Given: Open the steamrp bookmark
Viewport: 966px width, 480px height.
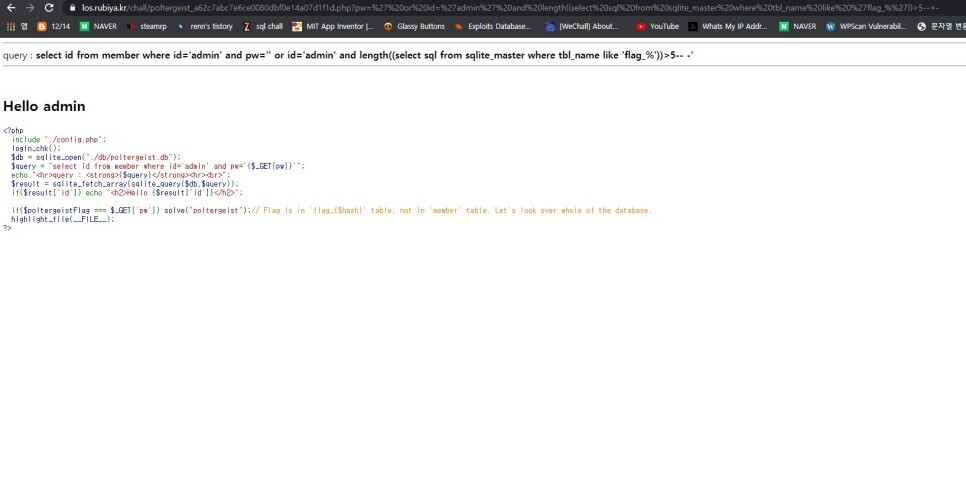Looking at the screenshot, I should click(146, 26).
